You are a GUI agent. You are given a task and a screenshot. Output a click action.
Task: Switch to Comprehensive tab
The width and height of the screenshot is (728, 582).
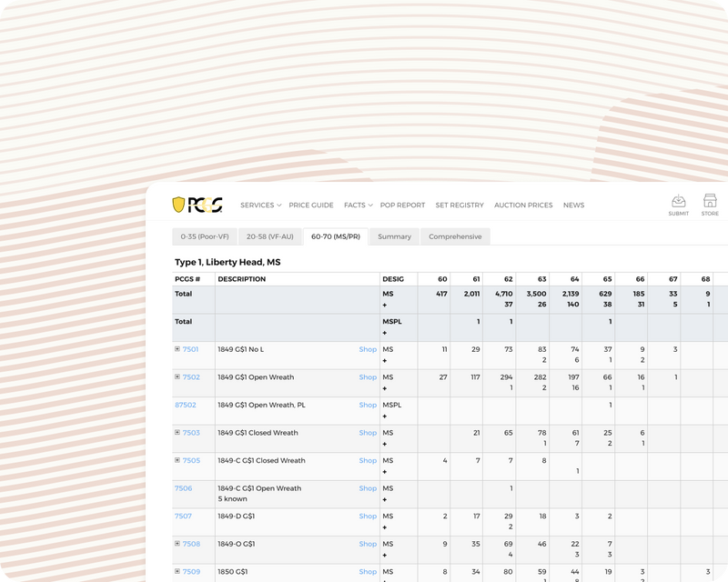[x=455, y=236]
